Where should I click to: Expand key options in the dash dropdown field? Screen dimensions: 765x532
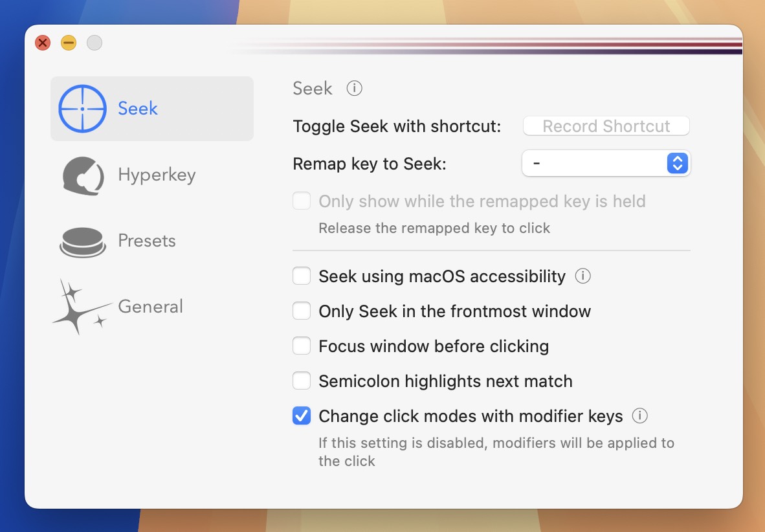tap(605, 163)
